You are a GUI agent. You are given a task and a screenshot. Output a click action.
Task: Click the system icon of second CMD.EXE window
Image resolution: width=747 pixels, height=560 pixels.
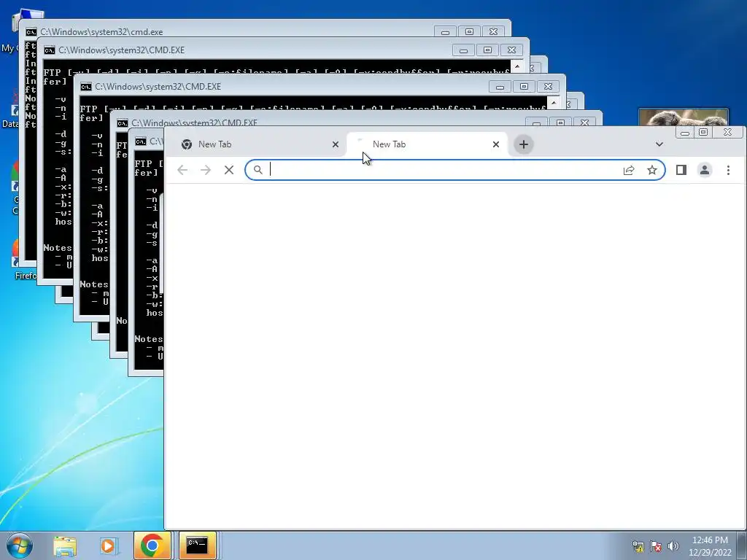pyautogui.click(x=49, y=50)
